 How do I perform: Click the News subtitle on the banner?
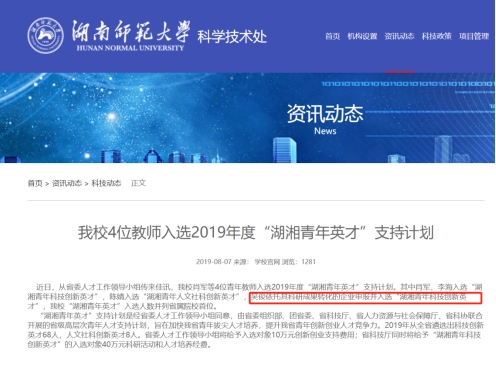coord(325,131)
